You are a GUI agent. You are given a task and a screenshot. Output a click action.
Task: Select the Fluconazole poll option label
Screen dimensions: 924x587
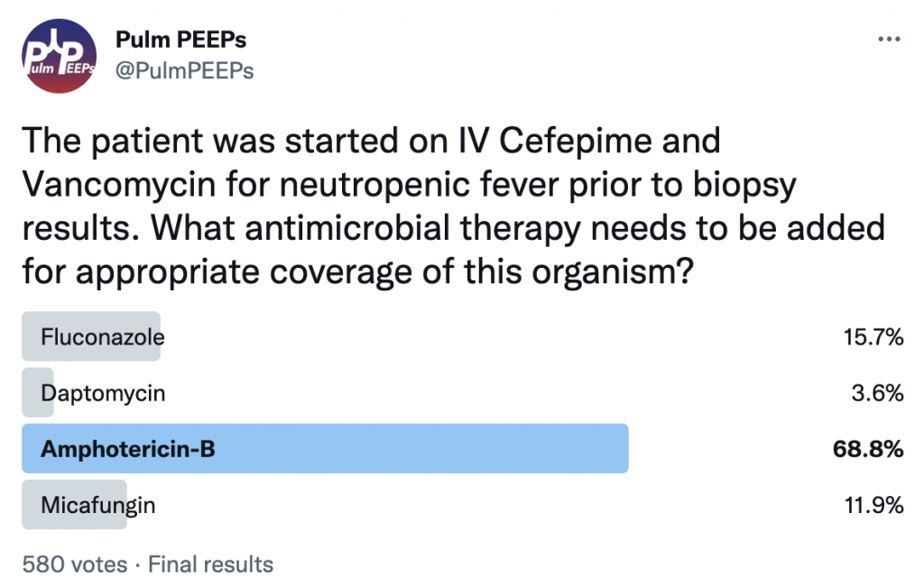pyautogui.click(x=103, y=336)
